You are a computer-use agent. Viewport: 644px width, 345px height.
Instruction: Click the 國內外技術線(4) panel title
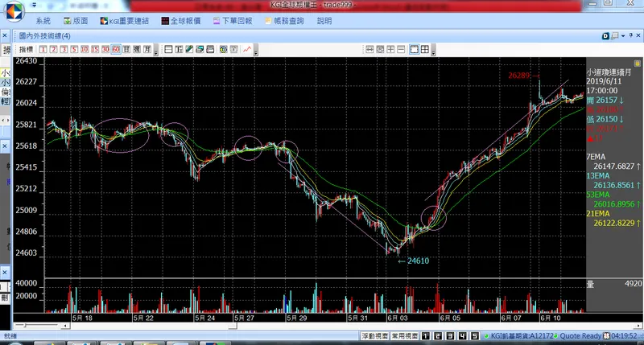(45, 36)
